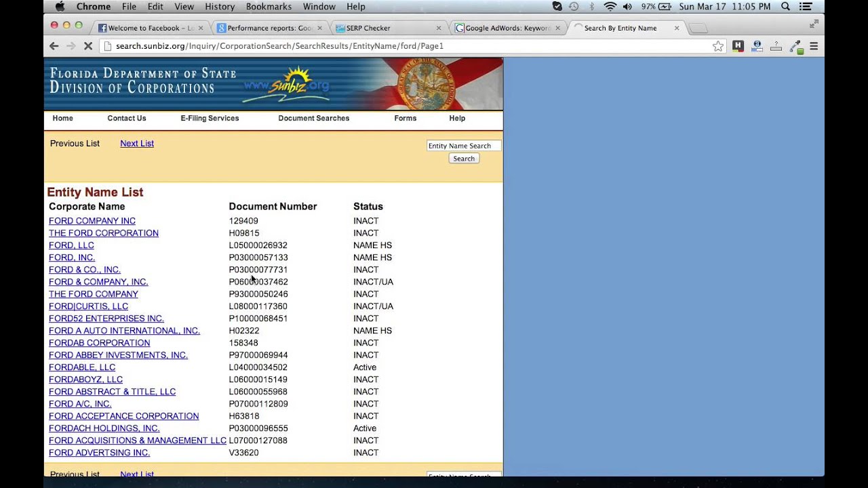Open the Bookmarks menu
Viewport: 868px width, 488px height.
pyautogui.click(x=267, y=7)
